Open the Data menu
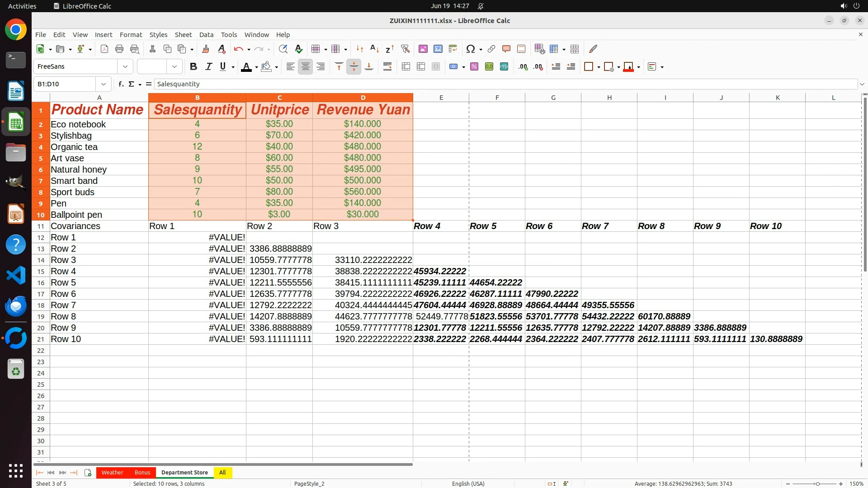 tap(206, 35)
